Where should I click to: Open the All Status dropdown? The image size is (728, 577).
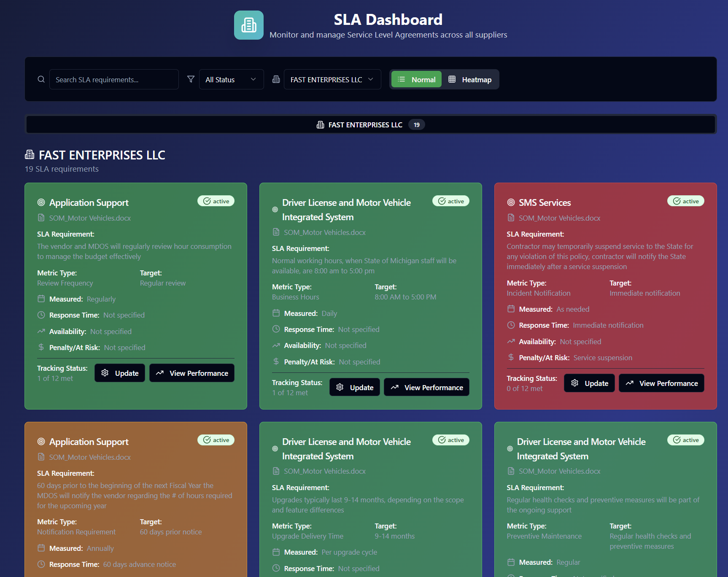point(231,79)
